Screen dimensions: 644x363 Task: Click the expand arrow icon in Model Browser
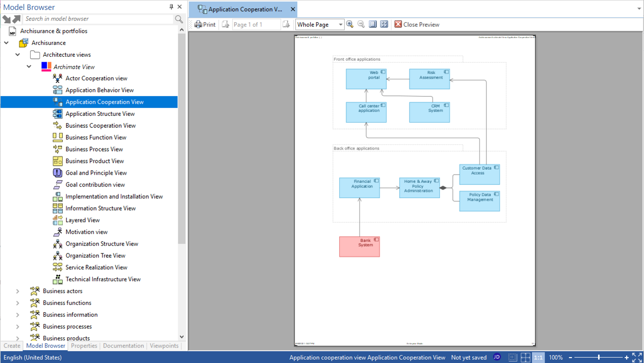(x=17, y=19)
